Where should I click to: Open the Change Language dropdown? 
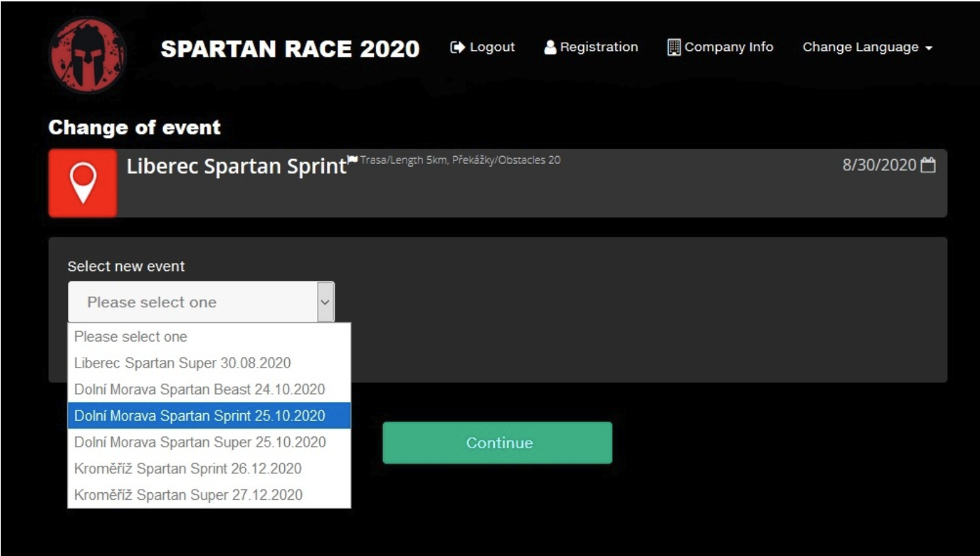click(x=867, y=48)
